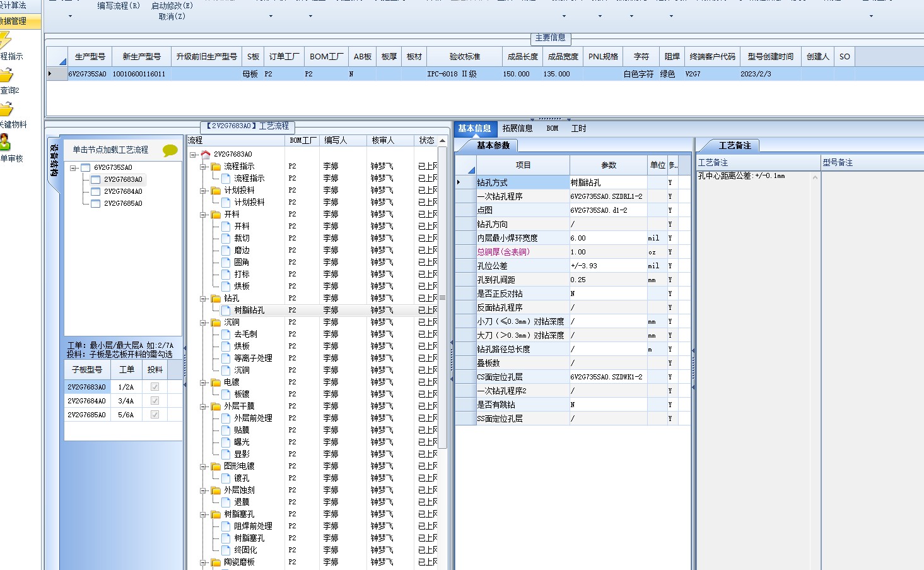Collapse the 图形电镀 process group
The image size is (924, 570).
point(203,466)
